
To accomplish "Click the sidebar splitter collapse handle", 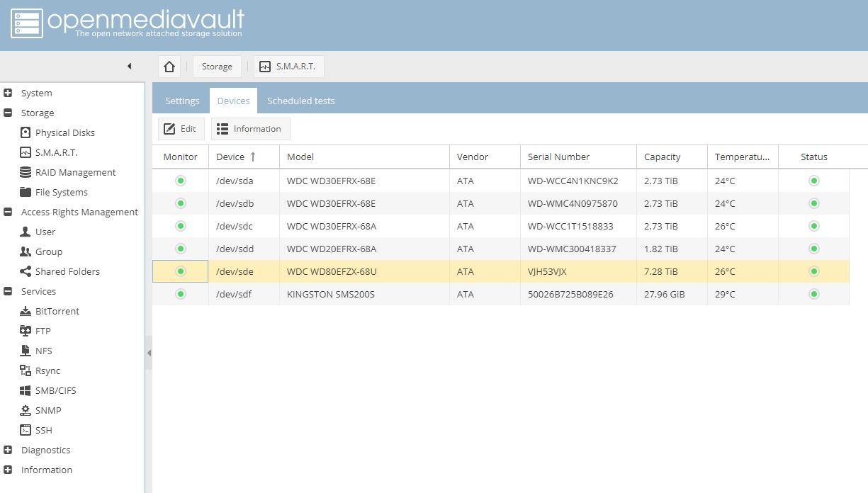I will [x=149, y=353].
